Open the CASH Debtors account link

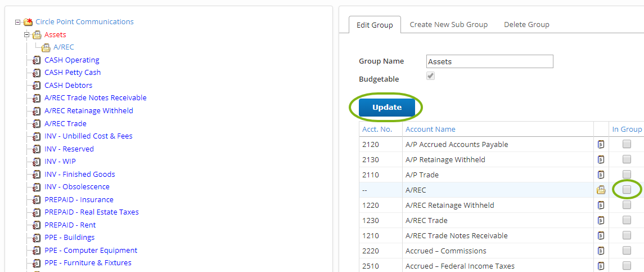68,86
